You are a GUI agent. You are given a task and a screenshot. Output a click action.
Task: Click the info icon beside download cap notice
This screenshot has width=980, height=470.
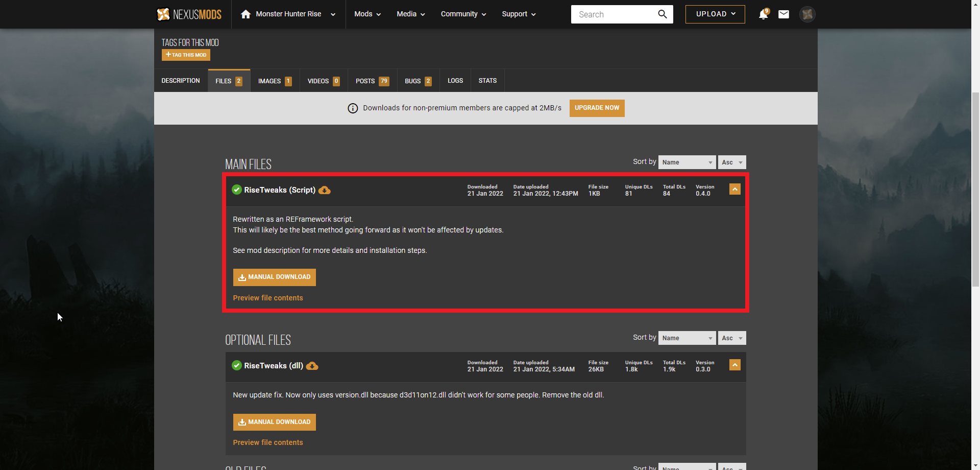pos(353,108)
